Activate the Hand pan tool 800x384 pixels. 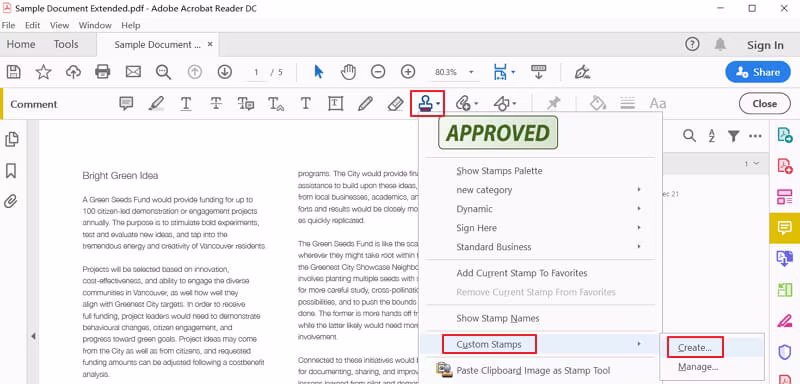pyautogui.click(x=348, y=72)
